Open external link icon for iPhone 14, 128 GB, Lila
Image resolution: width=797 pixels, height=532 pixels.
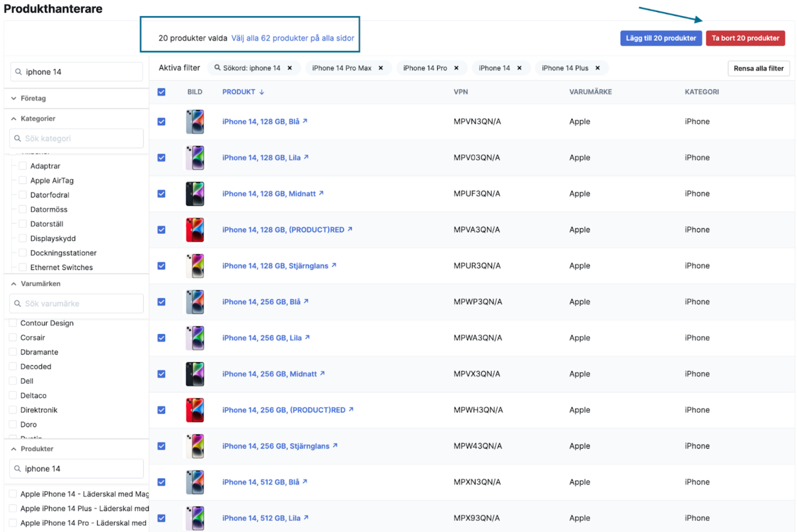click(x=306, y=157)
